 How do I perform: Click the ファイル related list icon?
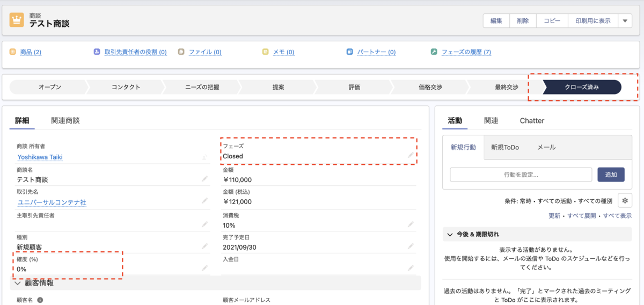point(181,52)
